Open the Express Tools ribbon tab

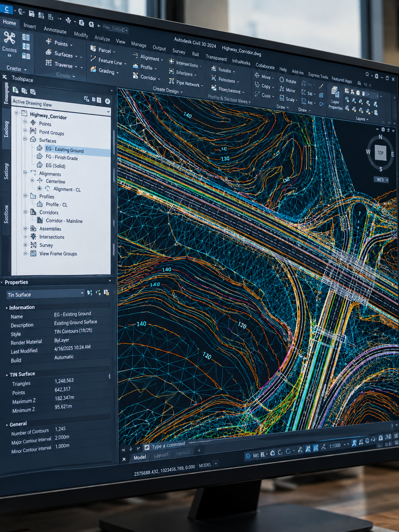click(318, 76)
